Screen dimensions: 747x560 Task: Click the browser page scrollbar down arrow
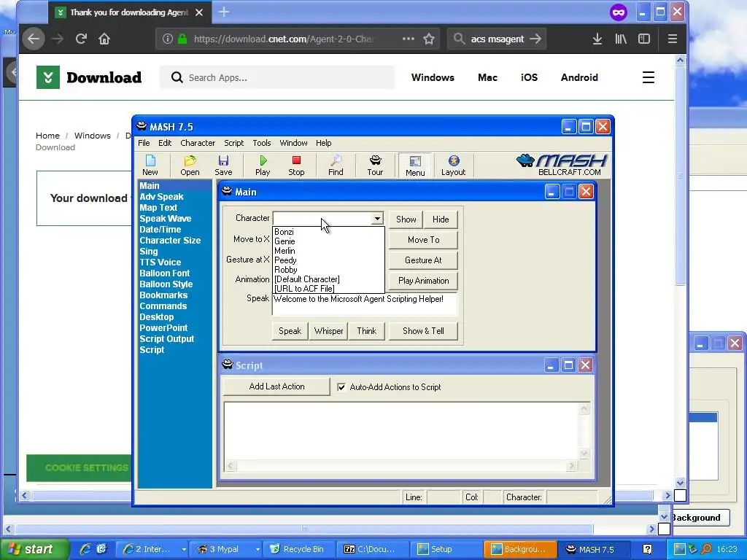[680, 483]
